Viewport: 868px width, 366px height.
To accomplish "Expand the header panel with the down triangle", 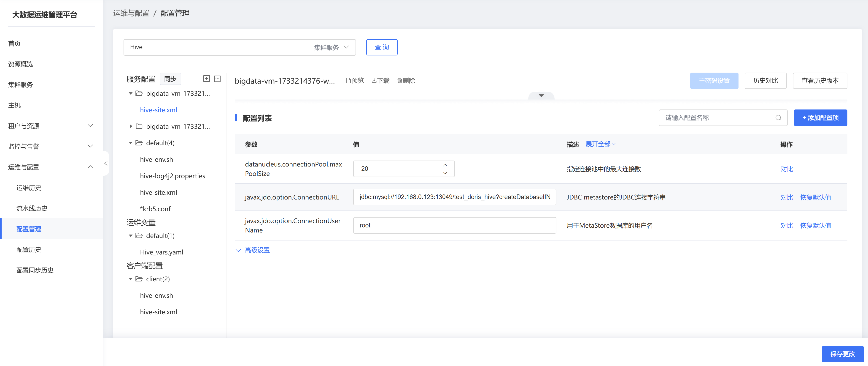I will tap(541, 96).
